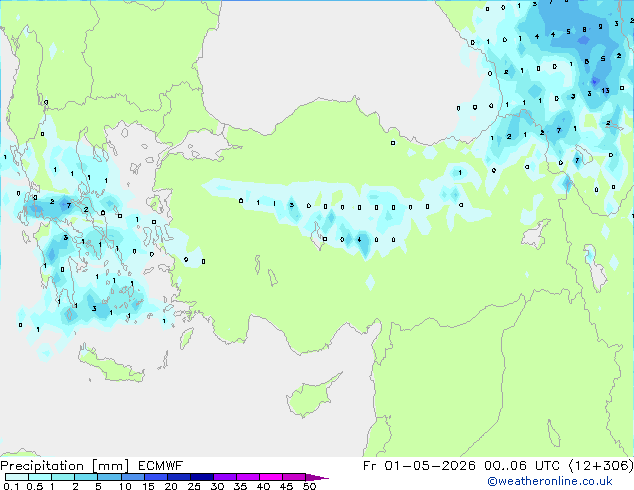This screenshot has width=634, height=490.
Task: Select the 35–40 mm legend swatch
Action: pos(247,477)
